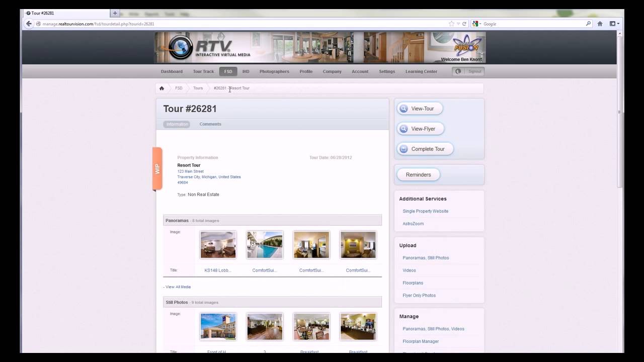
Task: Click the magnifier icon on View-Flyer
Action: point(403,129)
